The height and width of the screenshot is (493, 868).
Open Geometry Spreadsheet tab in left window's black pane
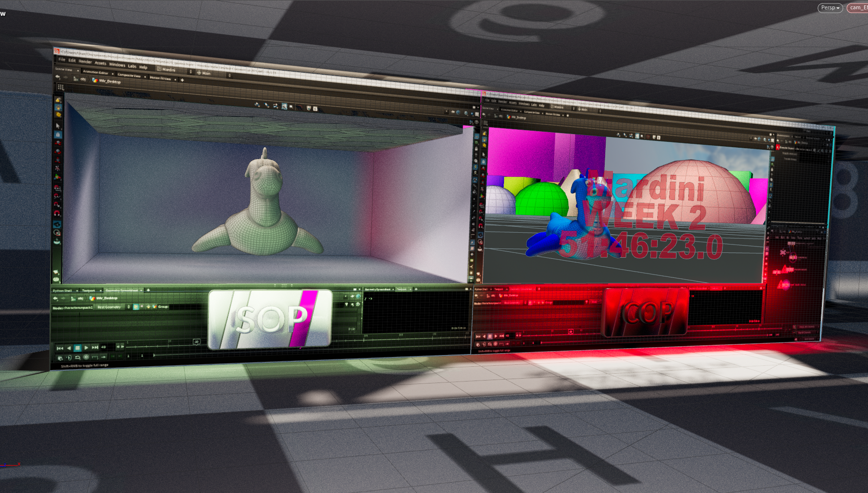377,289
